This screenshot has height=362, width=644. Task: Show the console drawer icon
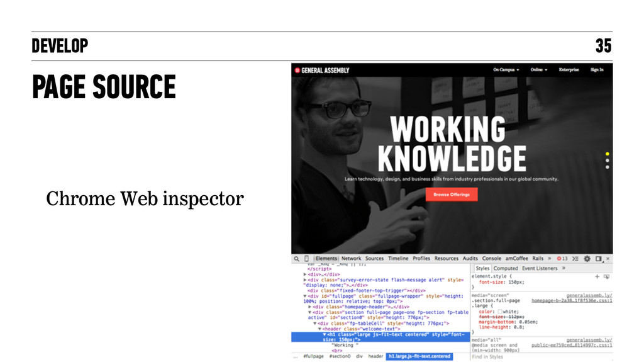(x=575, y=259)
